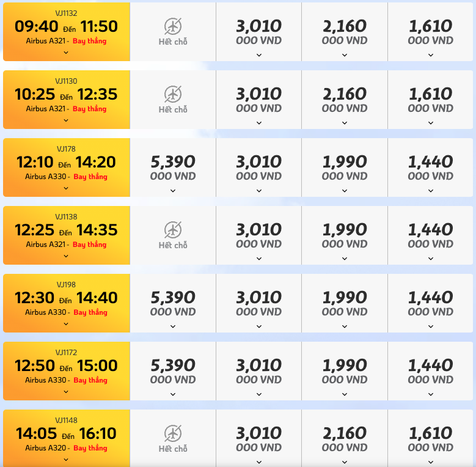Click sold-out plane icon for flight VJ1132
This screenshot has height=467, width=476.
tap(173, 26)
